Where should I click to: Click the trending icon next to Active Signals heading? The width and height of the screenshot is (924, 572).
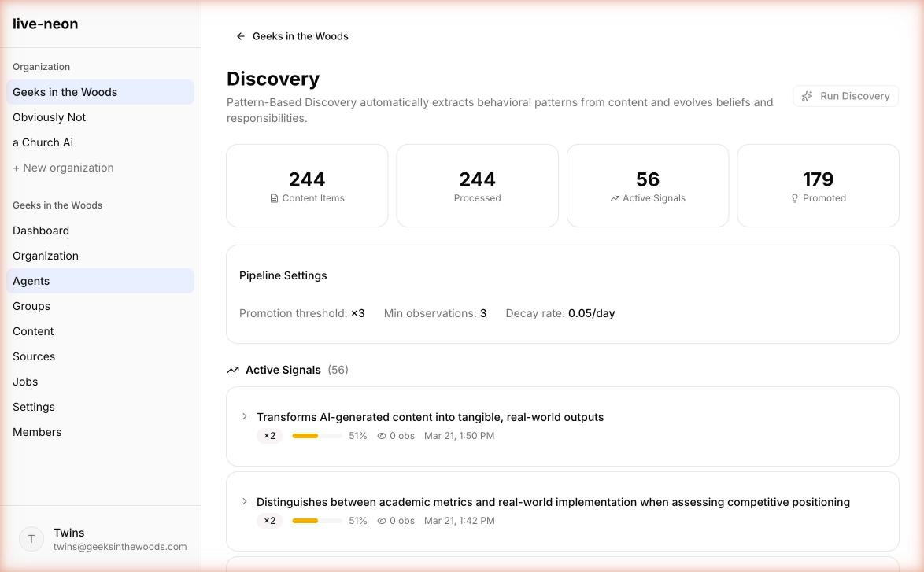click(233, 370)
